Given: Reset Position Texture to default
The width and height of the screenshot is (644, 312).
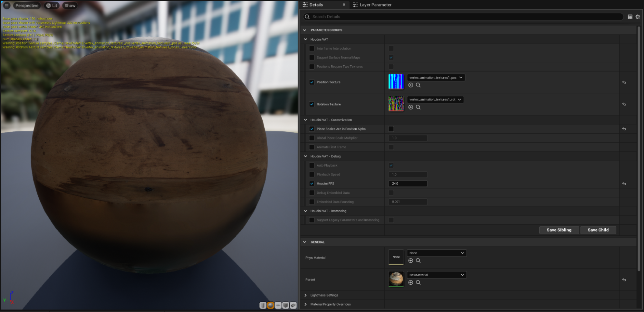Looking at the screenshot, I should (x=624, y=82).
